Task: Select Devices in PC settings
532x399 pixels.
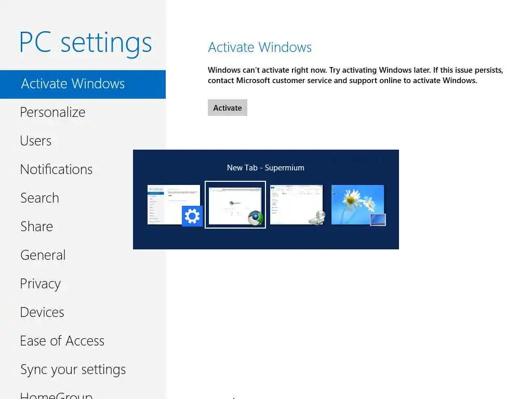Action: click(x=42, y=312)
